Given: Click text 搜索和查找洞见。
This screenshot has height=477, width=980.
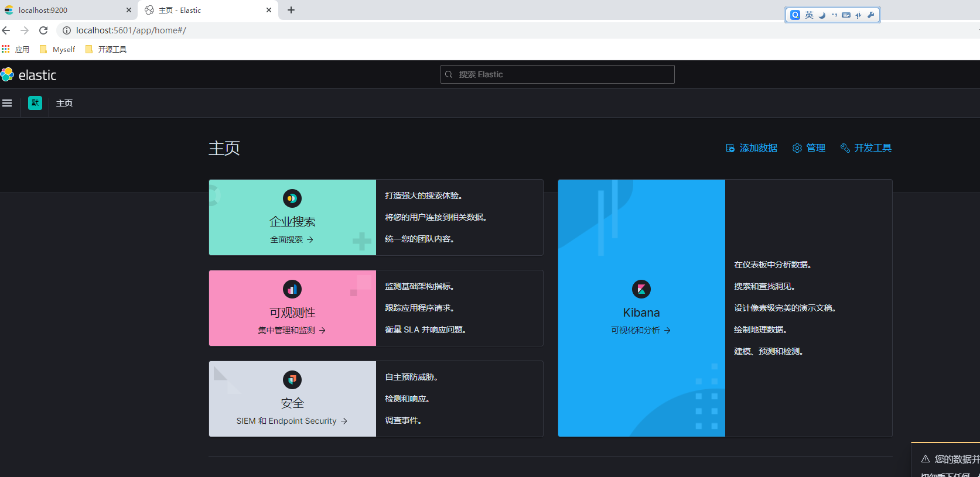Looking at the screenshot, I should [x=765, y=286].
